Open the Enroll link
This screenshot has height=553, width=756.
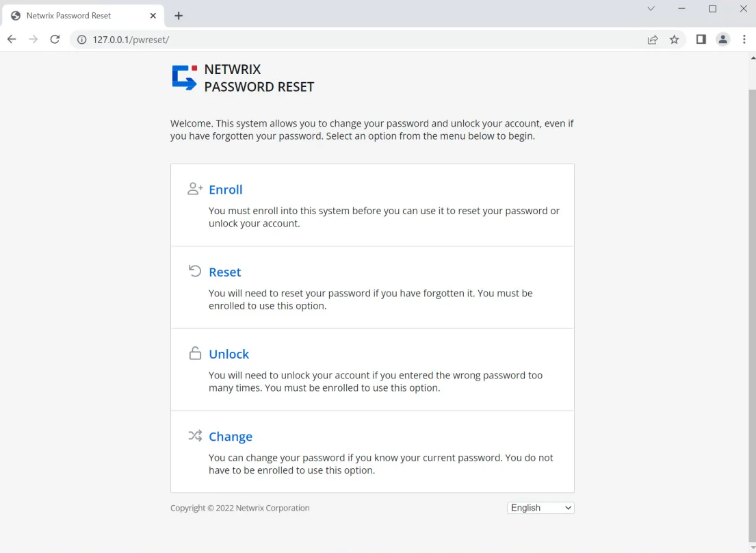pyautogui.click(x=225, y=190)
